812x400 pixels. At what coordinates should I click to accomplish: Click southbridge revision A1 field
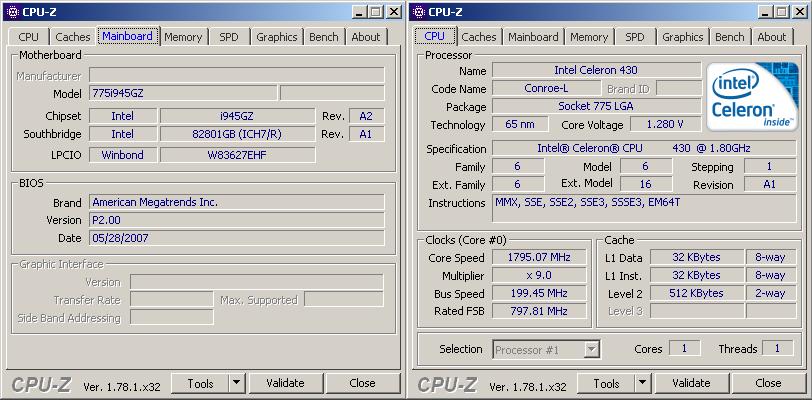coord(367,134)
